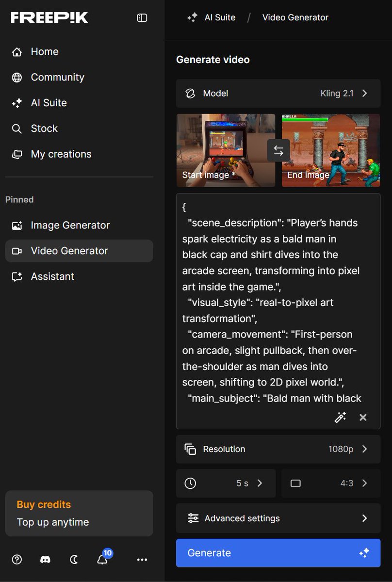This screenshot has width=392, height=582.
Task: Click the swap start and end images icon
Action: tap(278, 150)
